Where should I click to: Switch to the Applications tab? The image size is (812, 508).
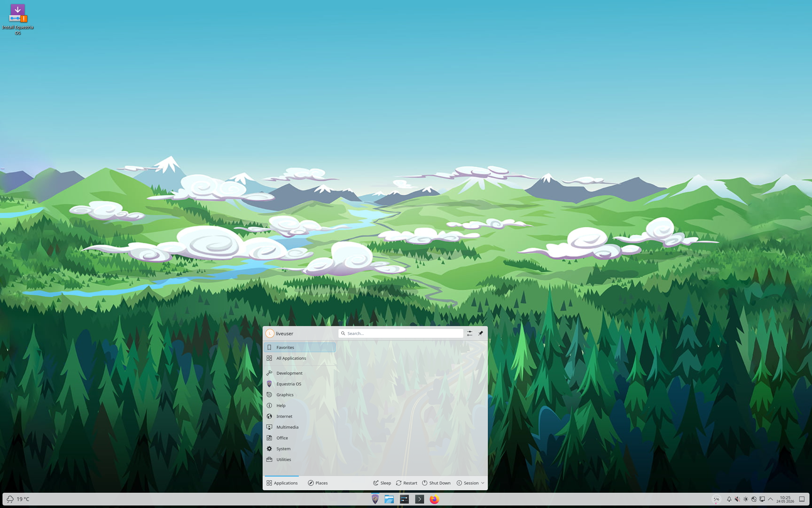tap(282, 483)
